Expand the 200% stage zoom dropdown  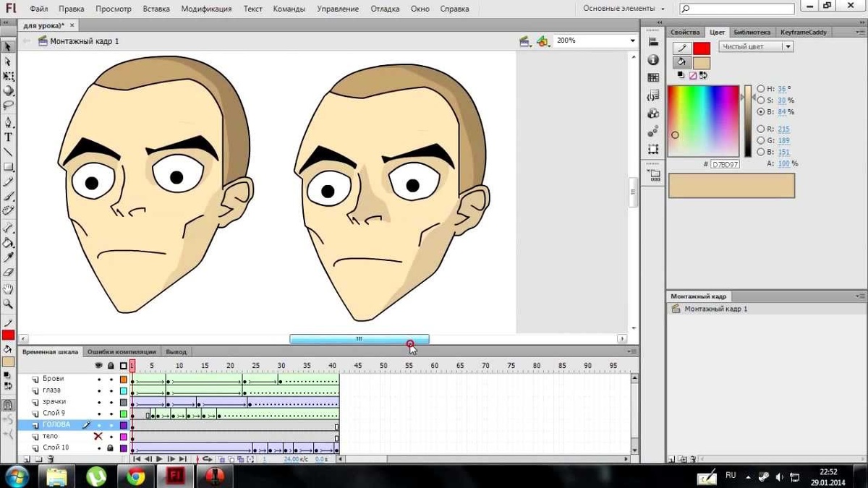pos(633,41)
